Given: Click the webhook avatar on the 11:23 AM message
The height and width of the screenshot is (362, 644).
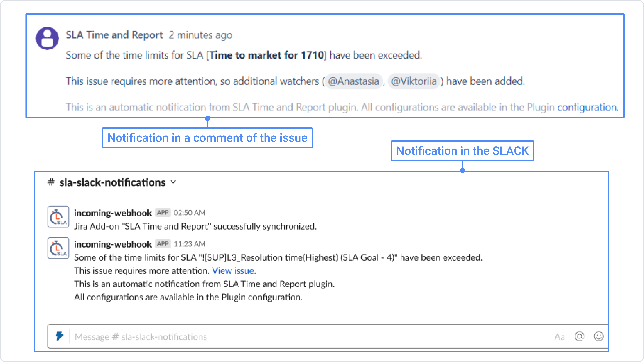Looking at the screenshot, I should point(58,248).
